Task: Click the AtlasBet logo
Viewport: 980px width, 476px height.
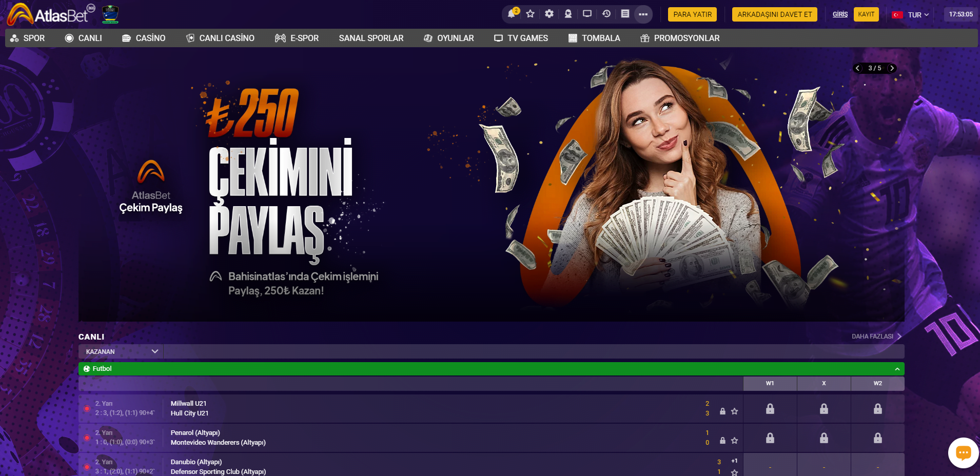Action: tap(51, 14)
